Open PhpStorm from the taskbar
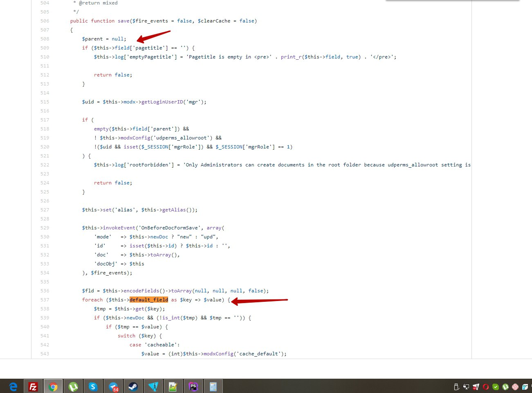The image size is (532, 393). coord(193,386)
